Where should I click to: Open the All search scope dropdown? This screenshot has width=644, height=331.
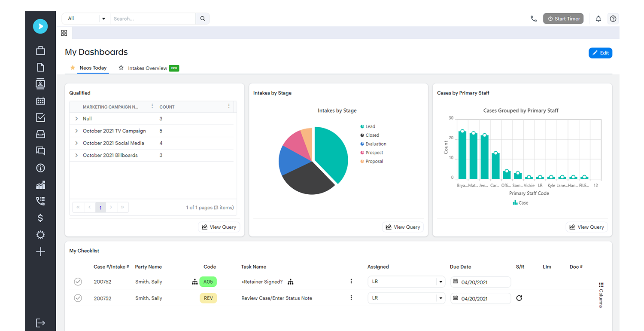tap(103, 18)
